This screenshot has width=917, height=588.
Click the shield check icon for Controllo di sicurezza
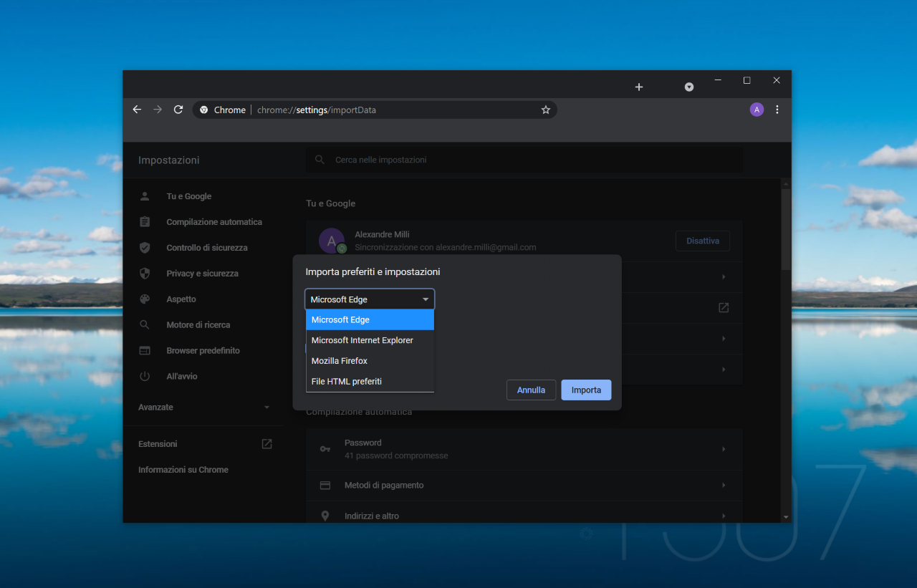coord(145,248)
